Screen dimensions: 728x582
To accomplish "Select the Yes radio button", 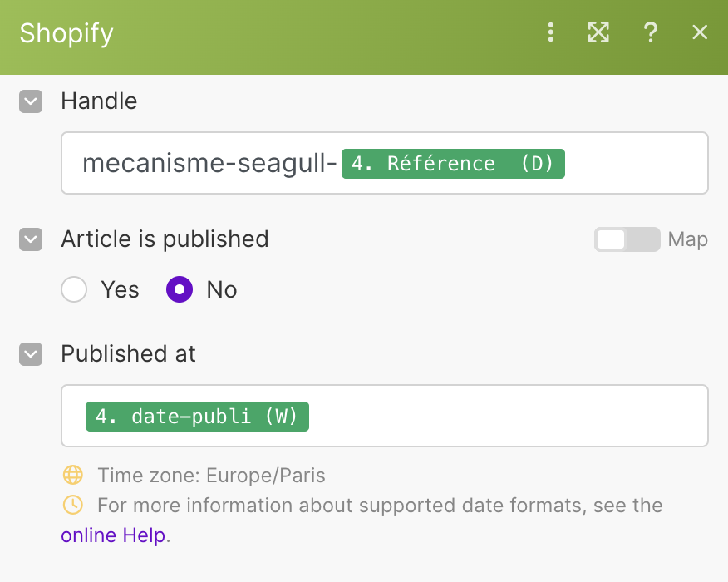I will click(75, 289).
